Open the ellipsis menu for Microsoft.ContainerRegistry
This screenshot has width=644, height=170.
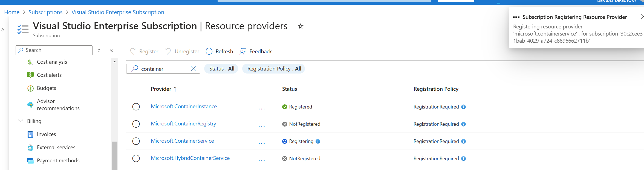click(262, 126)
